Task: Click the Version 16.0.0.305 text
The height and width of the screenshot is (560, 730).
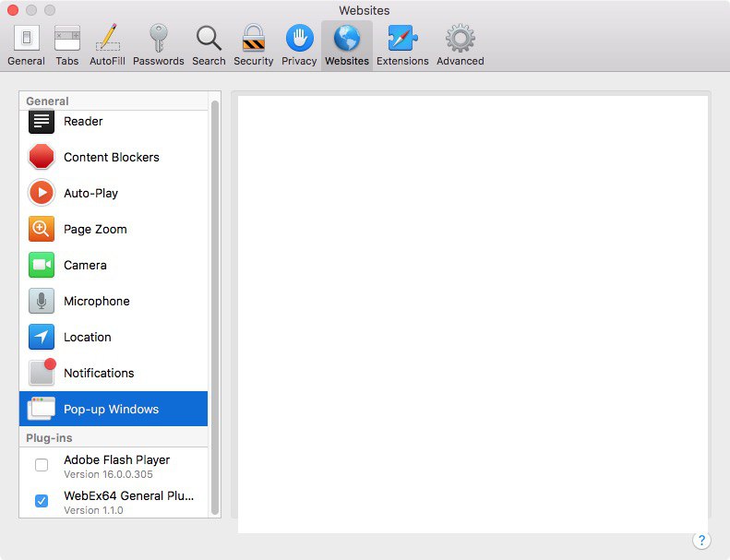Action: point(109,474)
